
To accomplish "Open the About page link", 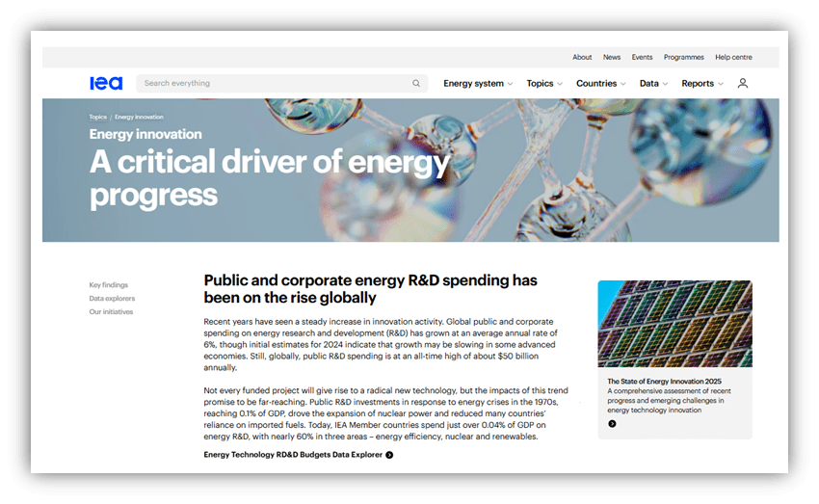I will [582, 57].
